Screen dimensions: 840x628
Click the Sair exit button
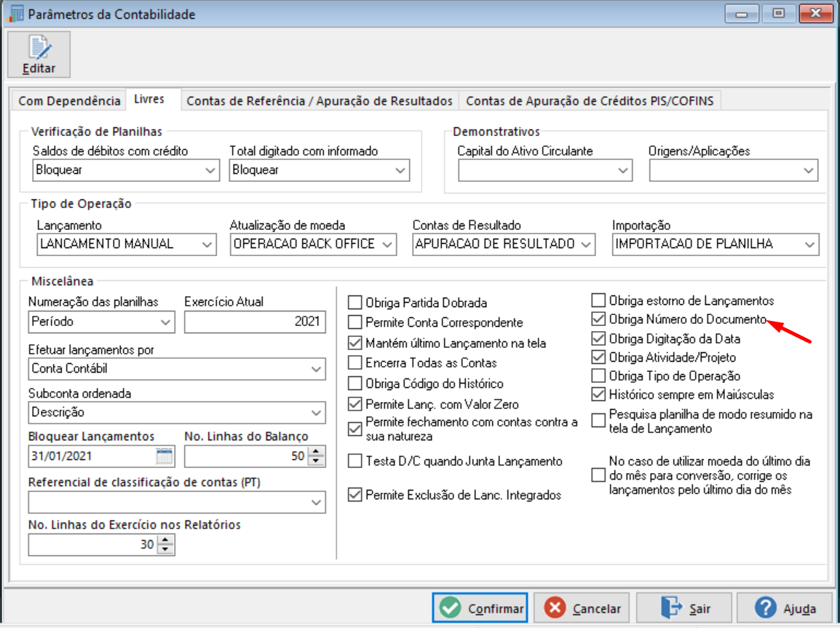685,608
